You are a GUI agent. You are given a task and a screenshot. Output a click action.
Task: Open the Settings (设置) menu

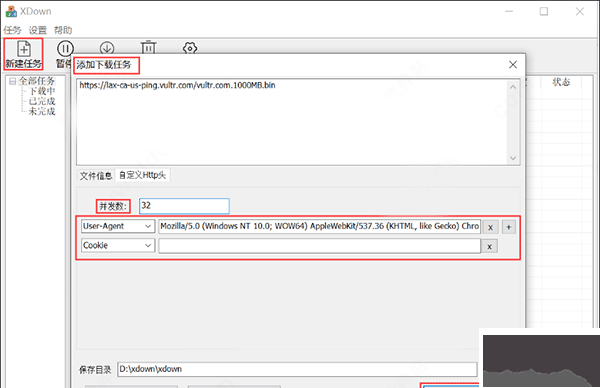38,30
